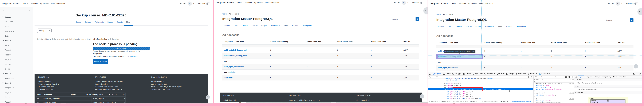The height and width of the screenshot is (106, 644).
Task: Click the help question mark in middle page footer
Action: 421,96
